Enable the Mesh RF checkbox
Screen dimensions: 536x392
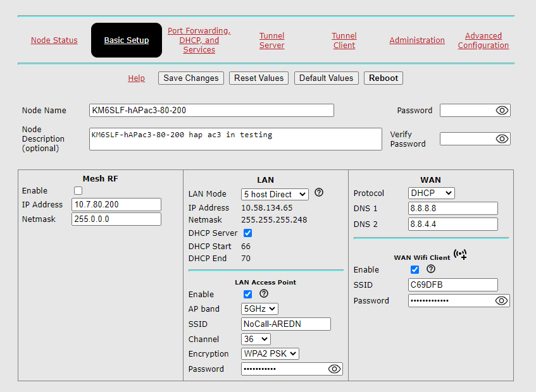78,190
